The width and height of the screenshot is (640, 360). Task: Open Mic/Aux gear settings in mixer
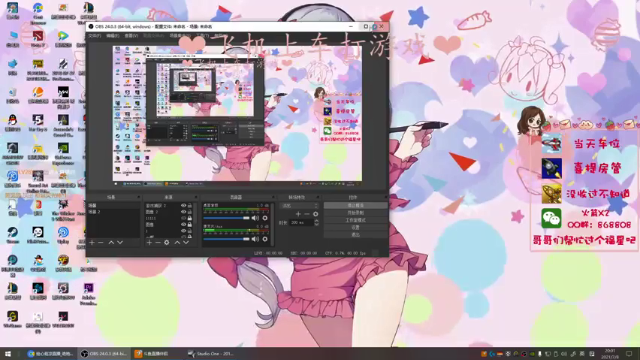coord(265,239)
